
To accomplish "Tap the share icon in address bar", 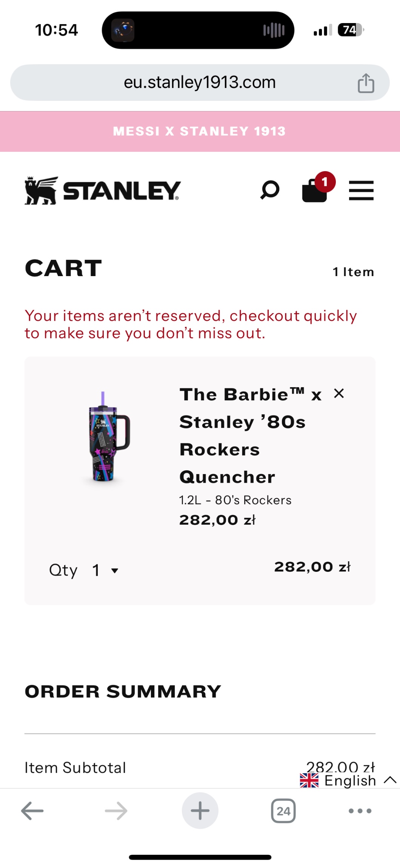I will [366, 83].
